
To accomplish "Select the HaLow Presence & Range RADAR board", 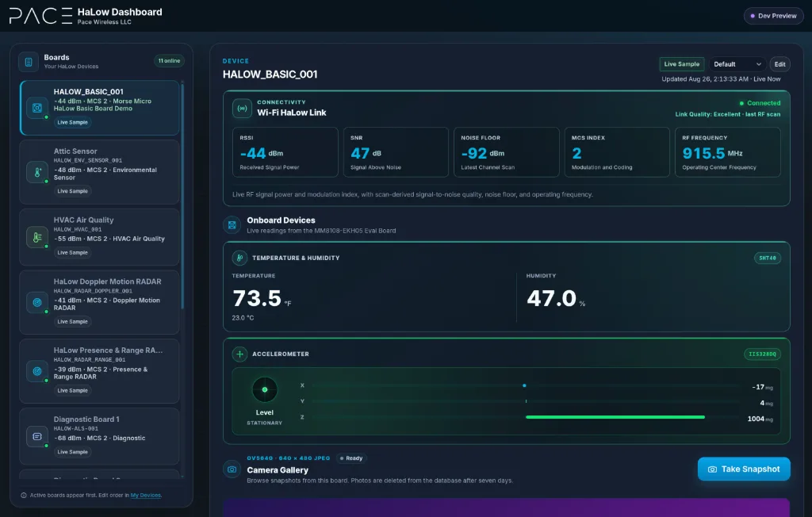I will coord(99,371).
